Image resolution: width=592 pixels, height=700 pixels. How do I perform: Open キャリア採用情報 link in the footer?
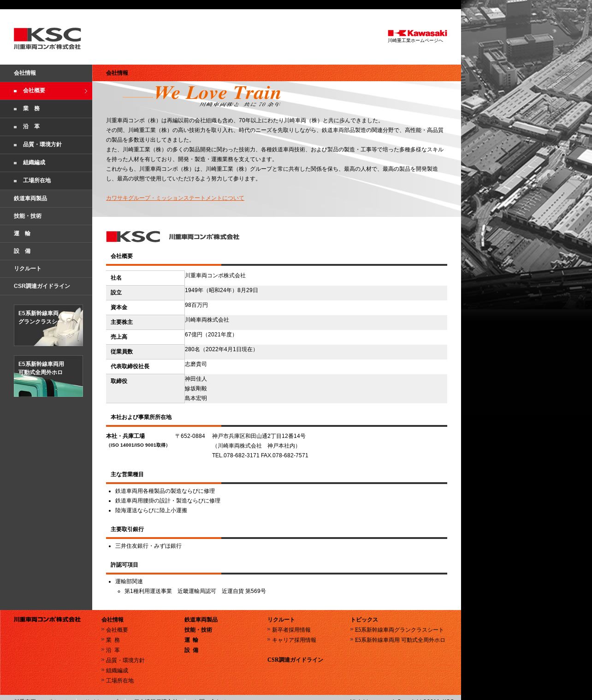(294, 640)
